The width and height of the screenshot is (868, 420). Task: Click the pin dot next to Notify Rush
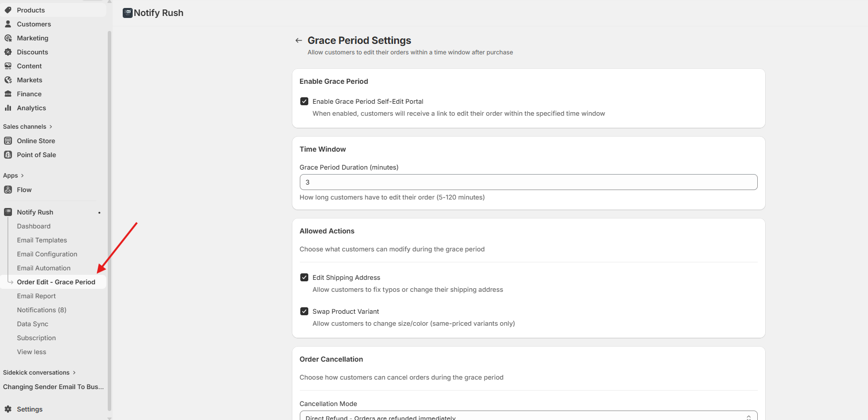point(99,212)
